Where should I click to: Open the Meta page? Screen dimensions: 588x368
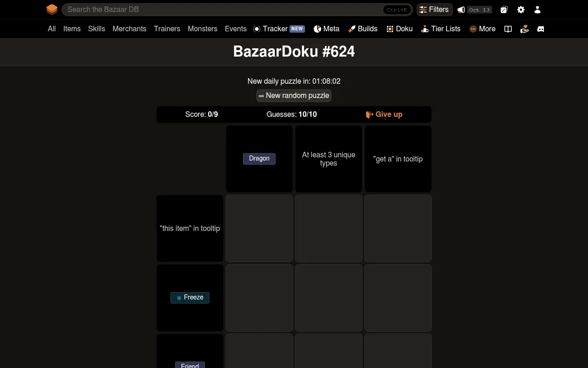click(327, 29)
